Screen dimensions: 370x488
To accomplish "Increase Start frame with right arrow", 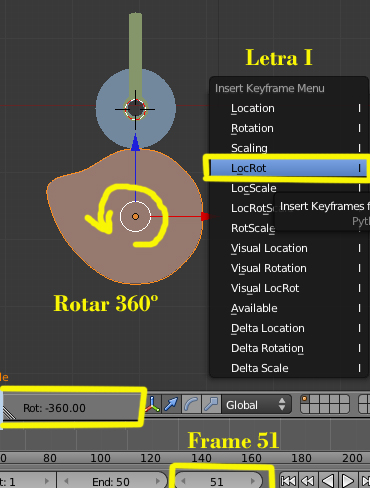I will click(47, 481).
